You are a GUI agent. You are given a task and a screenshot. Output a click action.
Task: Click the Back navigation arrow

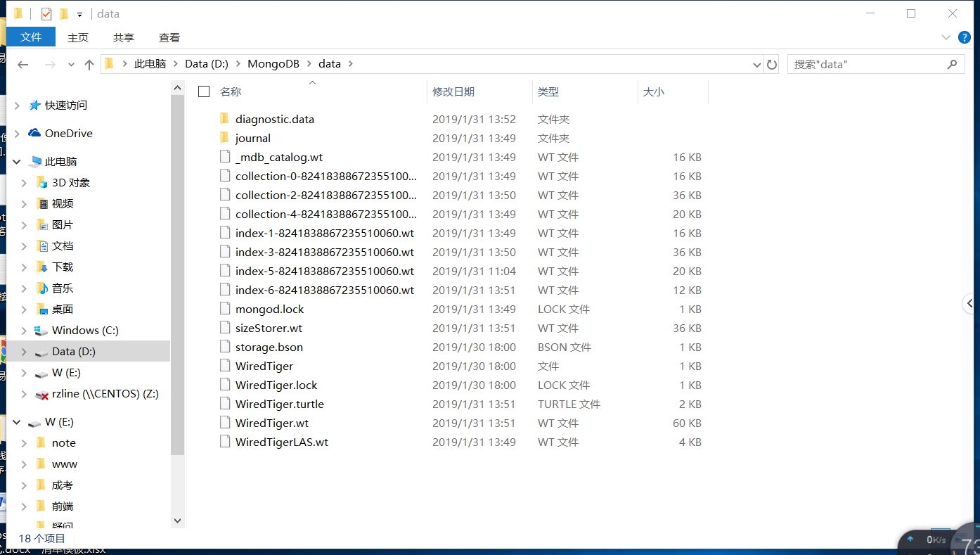click(22, 64)
